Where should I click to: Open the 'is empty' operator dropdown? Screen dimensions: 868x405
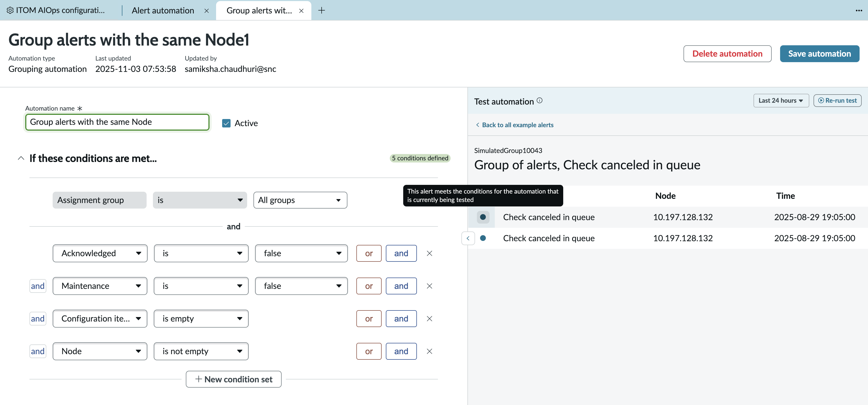tap(201, 319)
